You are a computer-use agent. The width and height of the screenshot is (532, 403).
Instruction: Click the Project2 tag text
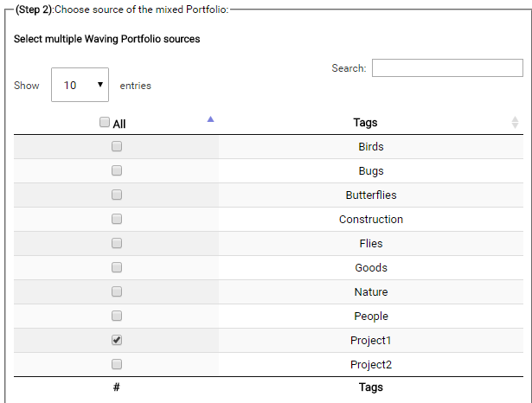371,365
